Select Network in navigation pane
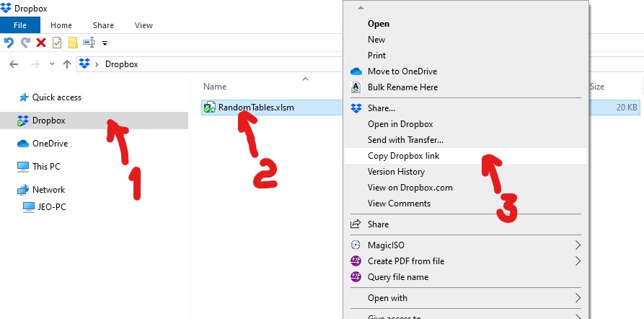 point(48,190)
